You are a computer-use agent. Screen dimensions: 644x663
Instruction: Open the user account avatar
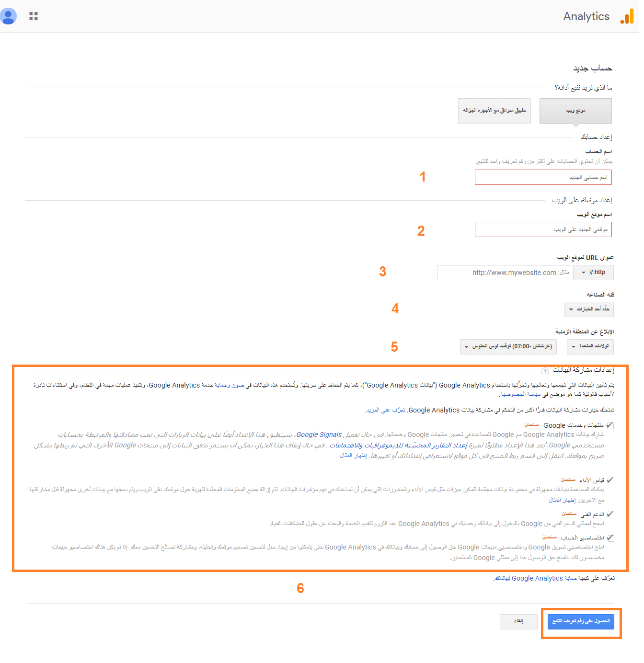8,16
